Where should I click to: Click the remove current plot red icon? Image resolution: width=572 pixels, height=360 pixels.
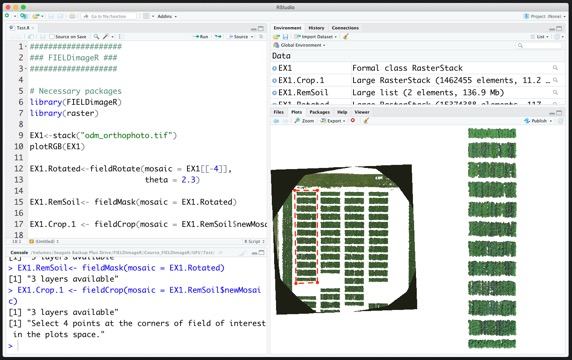[353, 120]
